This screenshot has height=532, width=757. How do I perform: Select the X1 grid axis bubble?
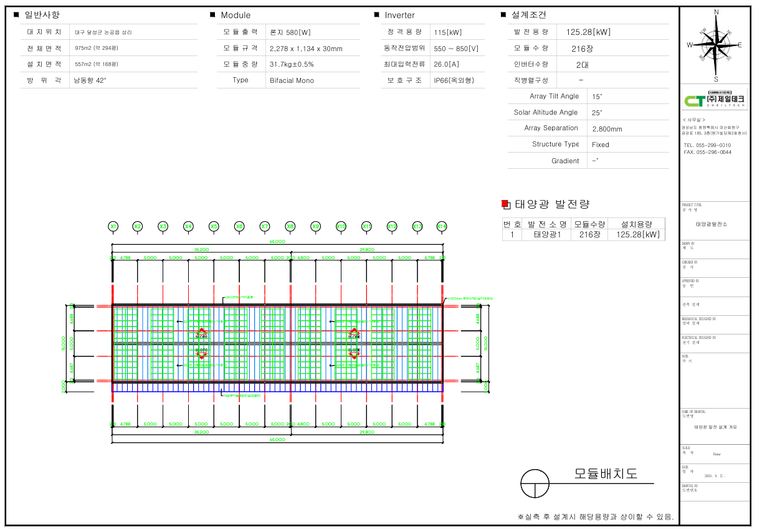113,226
